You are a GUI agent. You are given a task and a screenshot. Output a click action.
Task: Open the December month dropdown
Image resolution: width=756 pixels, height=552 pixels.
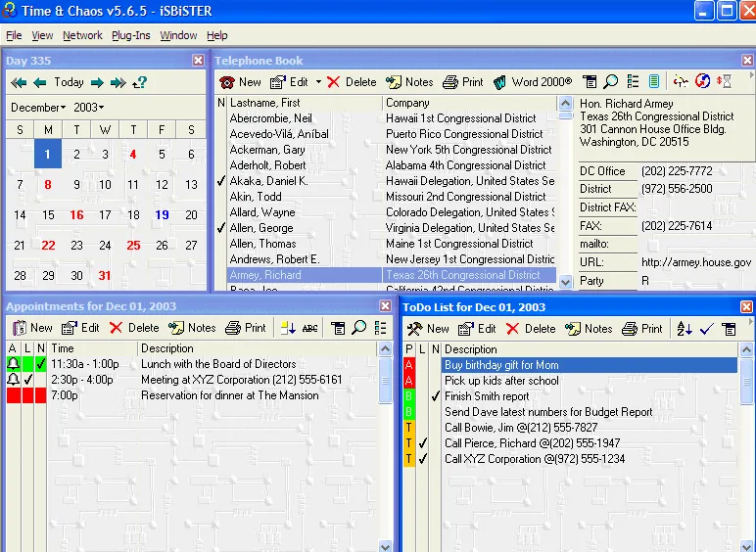38,108
